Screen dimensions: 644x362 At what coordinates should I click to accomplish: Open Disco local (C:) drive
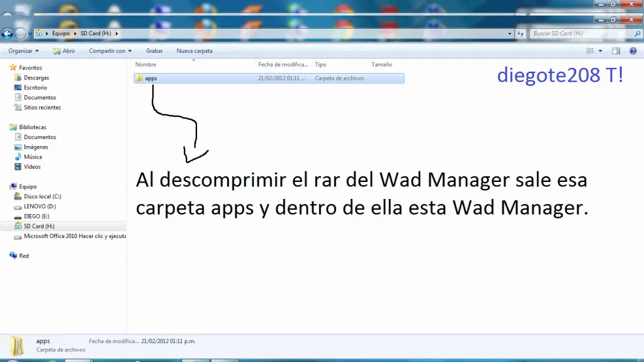(42, 196)
